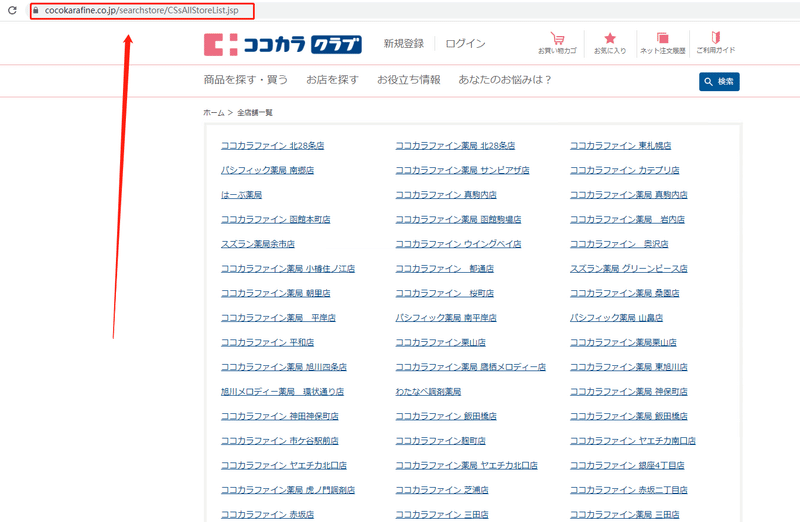Image resolution: width=800 pixels, height=522 pixels.
Task: Open ココカラファイン 東札幌店 link
Action: [x=620, y=145]
